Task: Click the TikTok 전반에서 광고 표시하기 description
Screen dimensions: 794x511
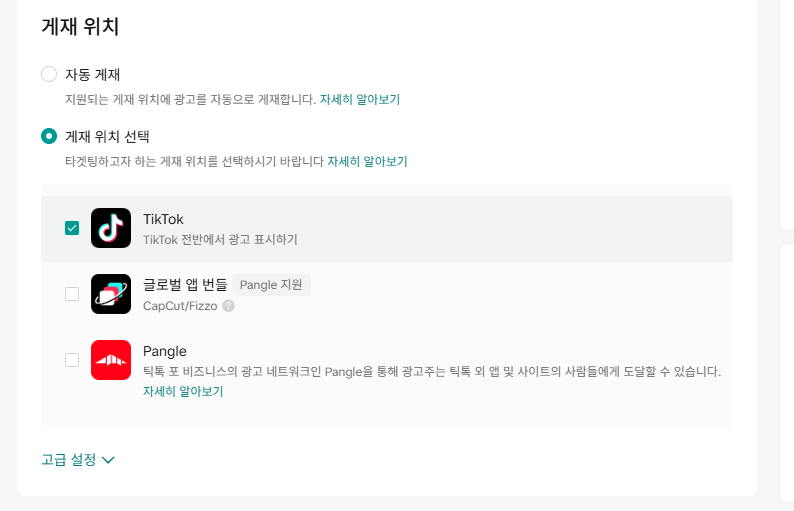Action: [220, 240]
